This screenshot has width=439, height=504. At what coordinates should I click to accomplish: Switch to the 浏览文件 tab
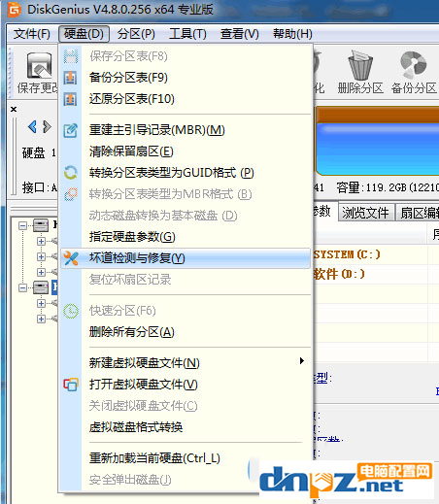366,213
